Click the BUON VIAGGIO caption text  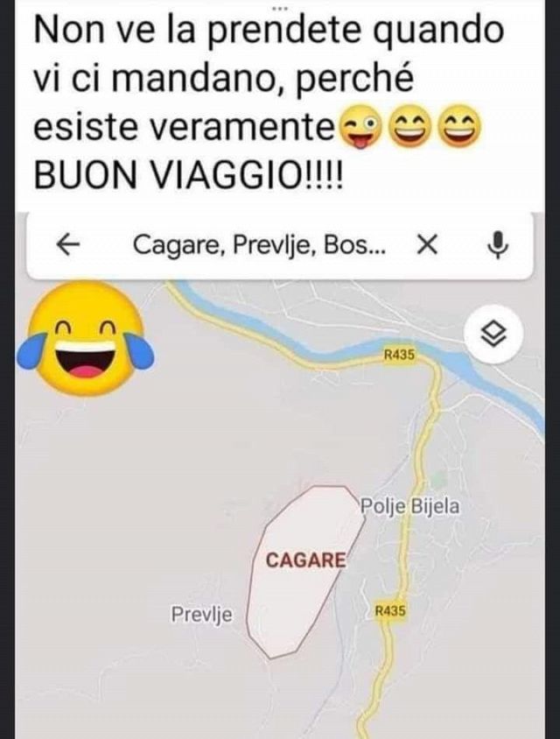click(x=189, y=175)
